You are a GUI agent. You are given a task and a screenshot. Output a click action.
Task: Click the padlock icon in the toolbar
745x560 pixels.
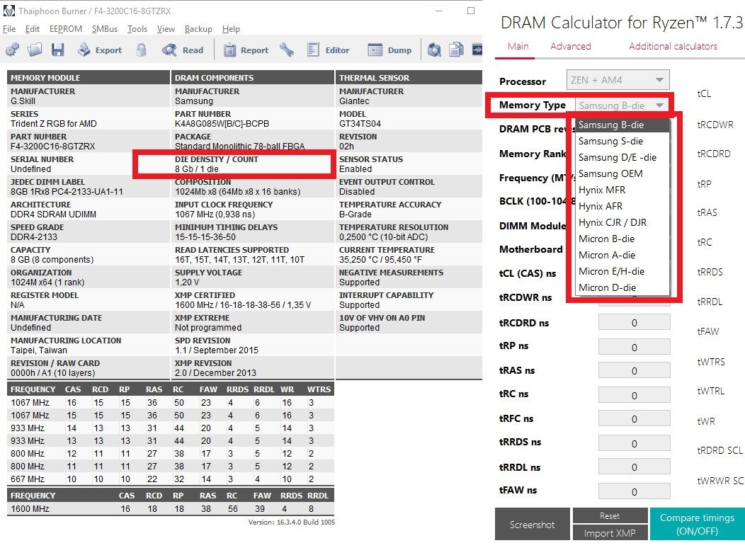tap(141, 50)
